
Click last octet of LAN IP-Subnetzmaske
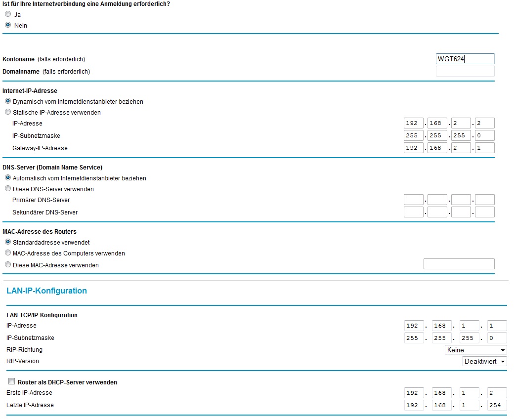pyautogui.click(x=497, y=338)
